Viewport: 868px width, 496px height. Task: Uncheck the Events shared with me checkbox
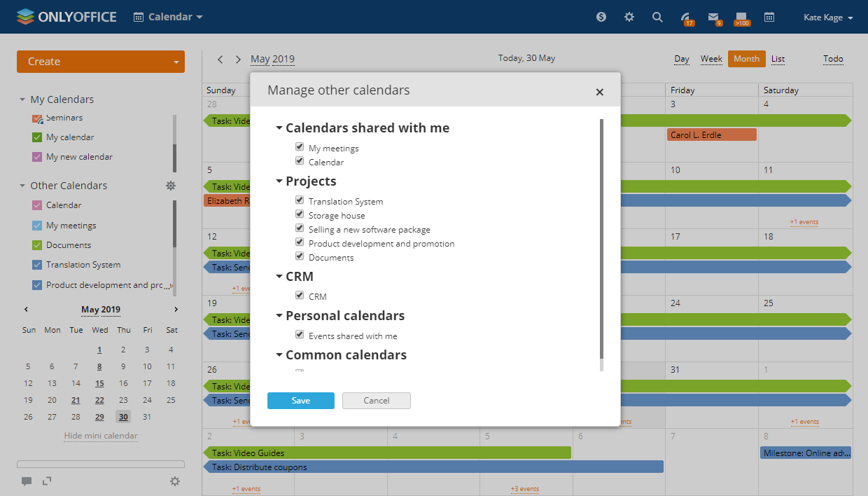[300, 335]
